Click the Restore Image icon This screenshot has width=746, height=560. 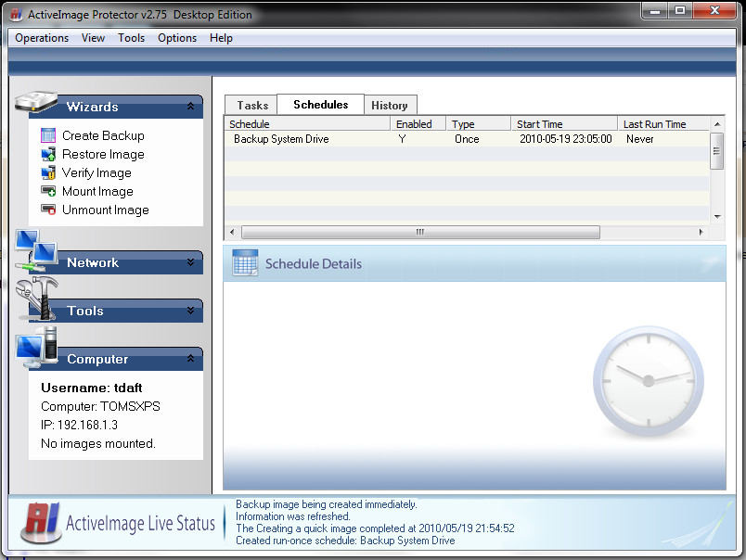point(48,154)
